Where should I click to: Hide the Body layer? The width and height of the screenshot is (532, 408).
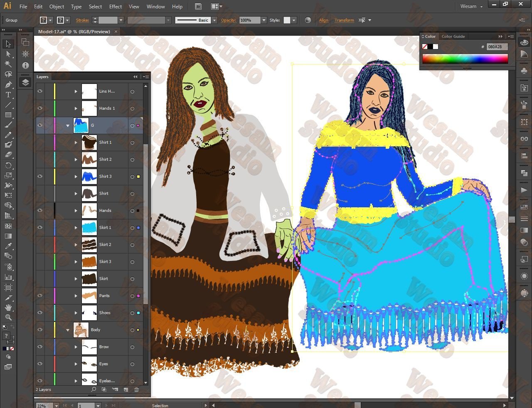point(40,330)
